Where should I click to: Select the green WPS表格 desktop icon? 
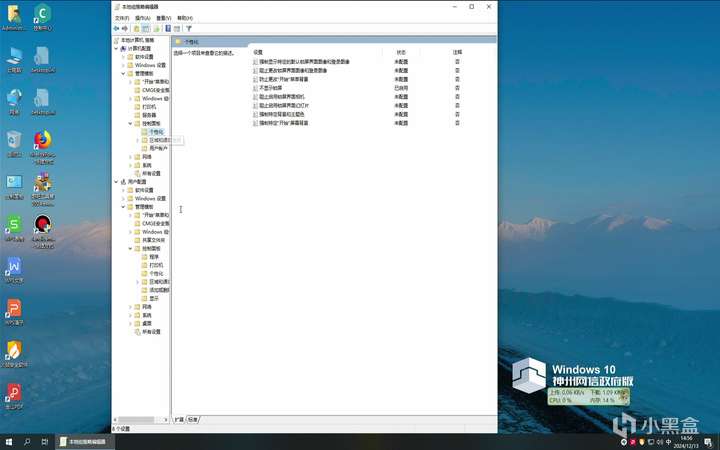(14, 228)
